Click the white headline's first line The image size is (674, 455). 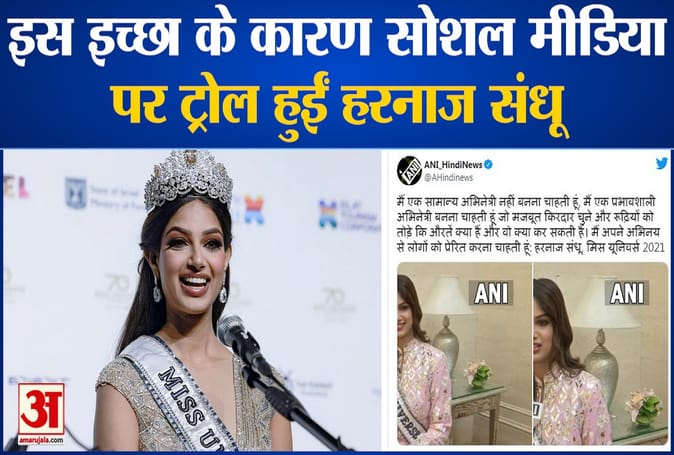click(336, 37)
